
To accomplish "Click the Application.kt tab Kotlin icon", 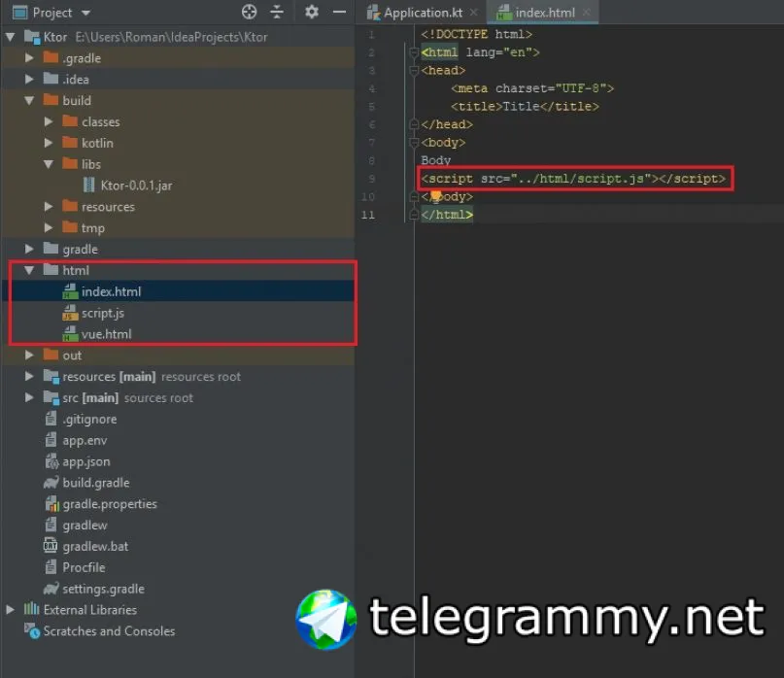I will [373, 13].
